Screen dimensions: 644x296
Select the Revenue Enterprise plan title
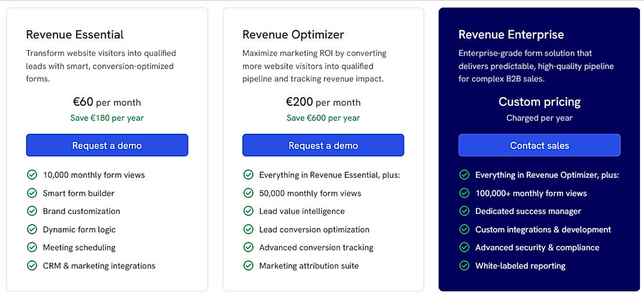pos(511,34)
